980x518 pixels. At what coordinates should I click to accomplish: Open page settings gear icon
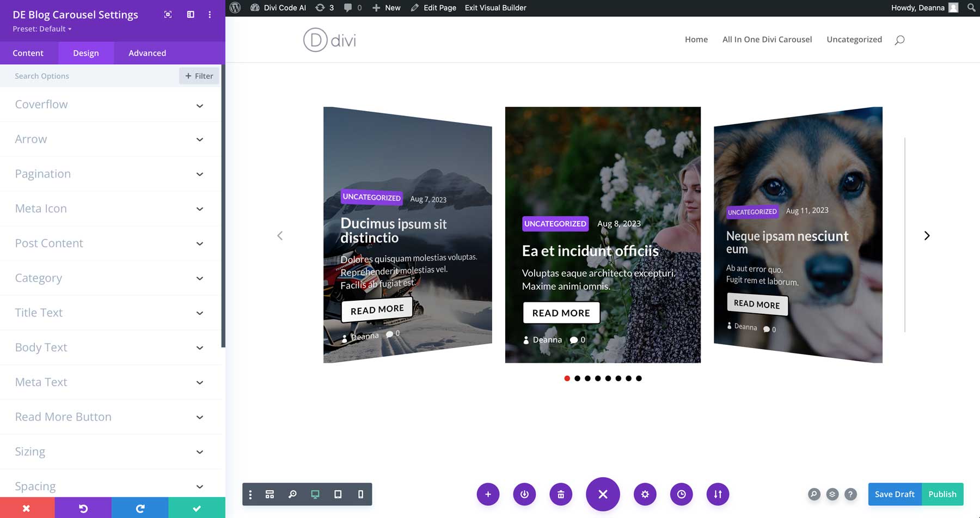645,494
